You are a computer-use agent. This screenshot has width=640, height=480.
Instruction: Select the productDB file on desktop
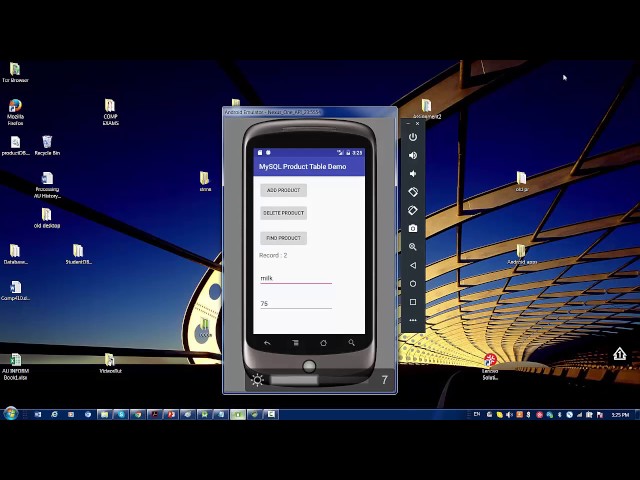(16, 146)
